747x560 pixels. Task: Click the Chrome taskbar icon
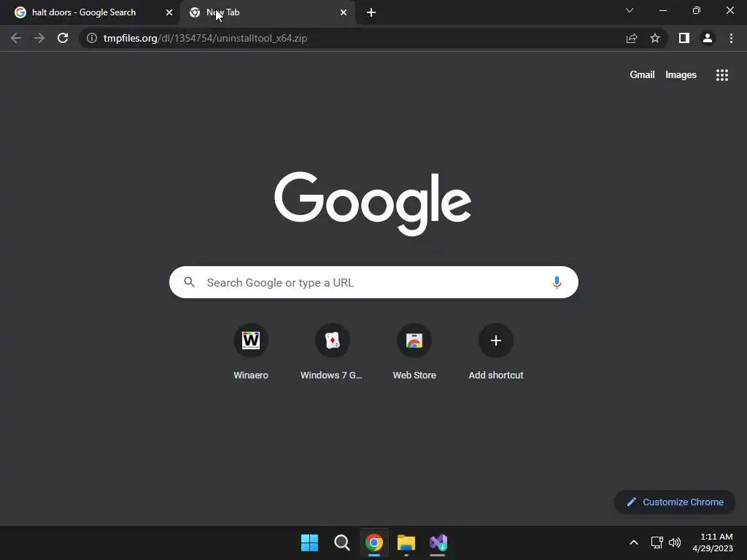click(374, 542)
